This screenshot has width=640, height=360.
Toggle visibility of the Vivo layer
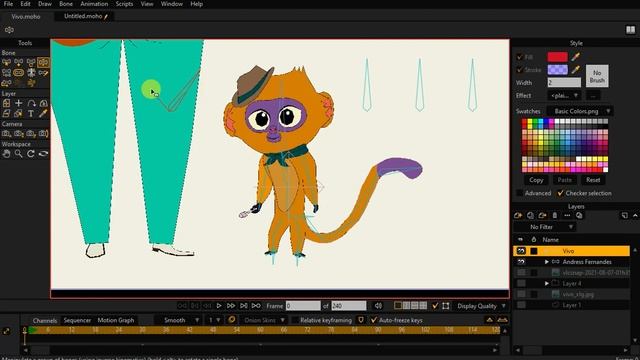point(521,251)
